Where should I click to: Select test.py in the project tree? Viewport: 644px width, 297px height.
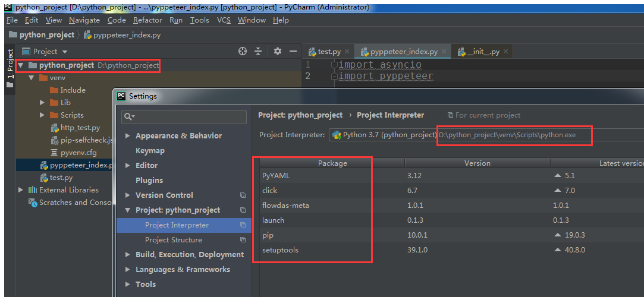[61, 178]
